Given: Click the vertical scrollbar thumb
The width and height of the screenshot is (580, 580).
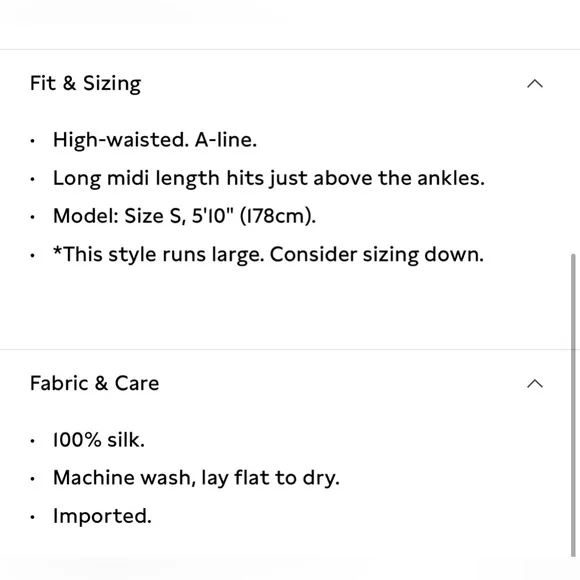Looking at the screenshot, I should (573, 405).
